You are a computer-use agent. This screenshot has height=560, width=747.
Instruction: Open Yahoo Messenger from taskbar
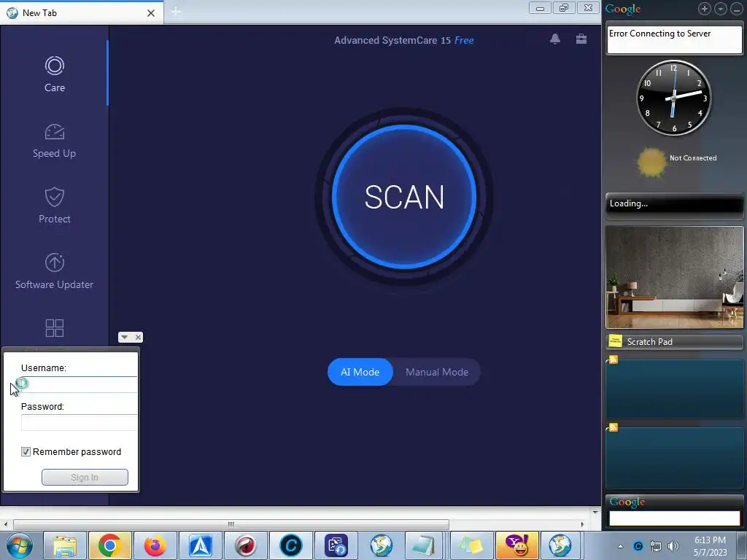(516, 545)
